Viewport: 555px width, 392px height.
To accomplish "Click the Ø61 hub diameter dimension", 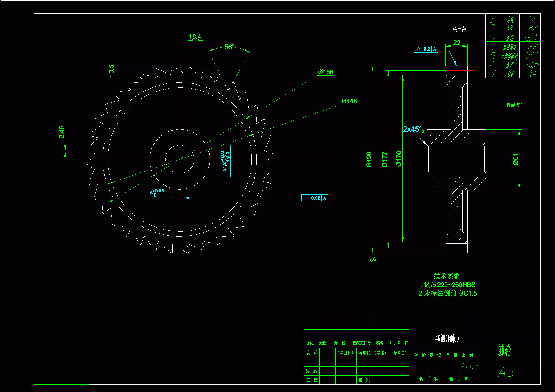I will click(515, 159).
